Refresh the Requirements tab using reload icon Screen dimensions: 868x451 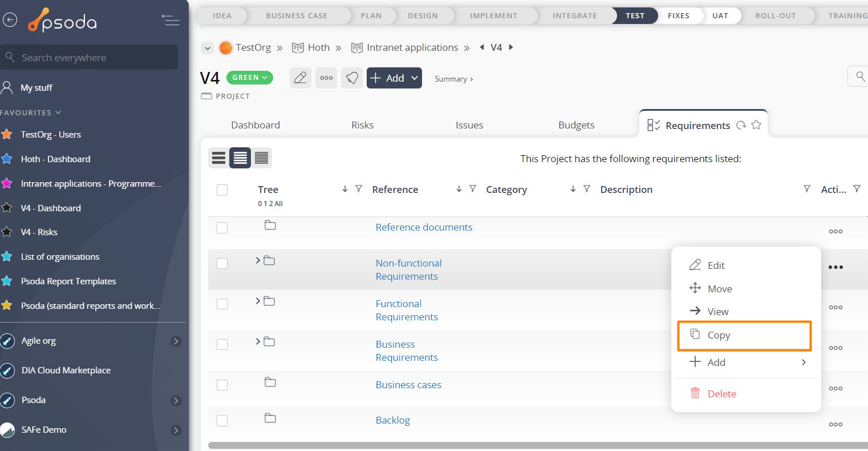click(x=741, y=125)
